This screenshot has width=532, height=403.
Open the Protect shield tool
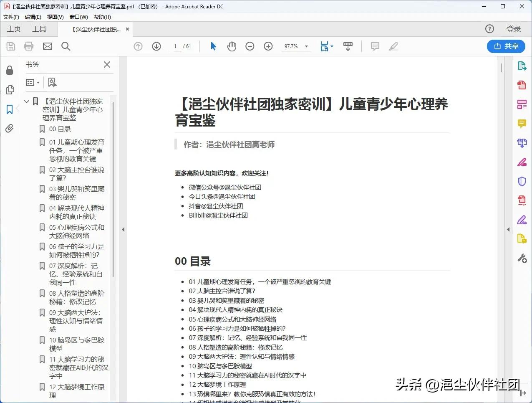(x=522, y=181)
